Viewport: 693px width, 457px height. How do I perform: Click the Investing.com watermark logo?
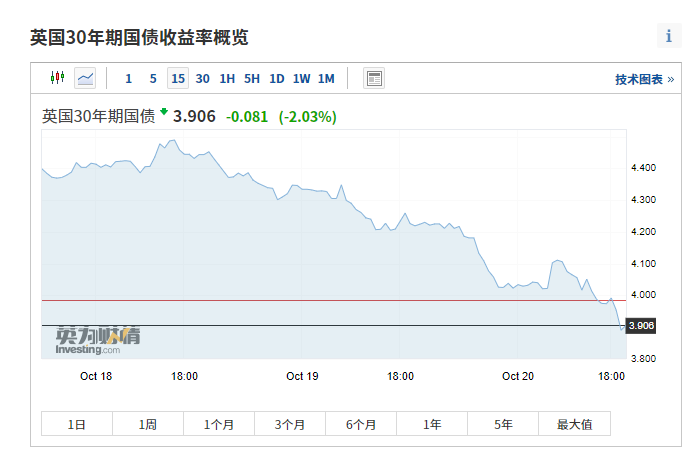point(98,341)
